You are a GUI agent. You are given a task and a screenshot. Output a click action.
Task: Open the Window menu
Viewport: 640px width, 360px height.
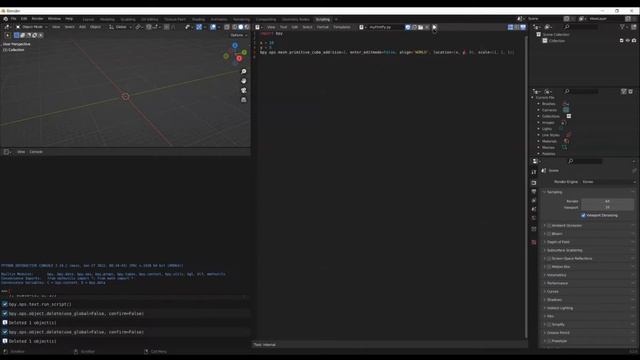point(54,19)
